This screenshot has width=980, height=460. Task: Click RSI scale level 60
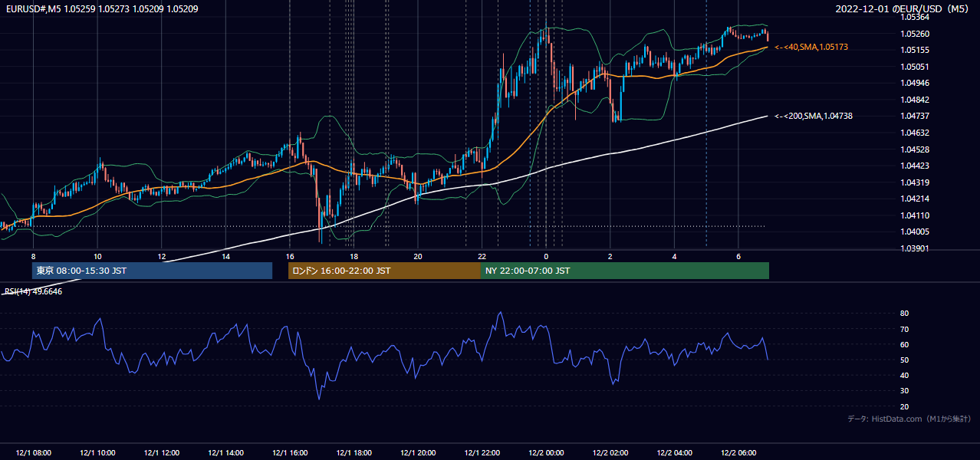[x=904, y=344]
